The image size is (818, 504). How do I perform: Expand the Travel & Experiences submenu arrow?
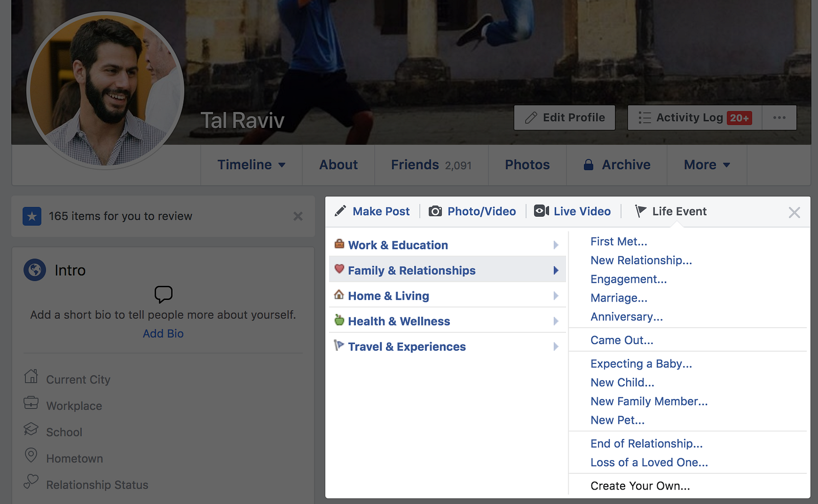(556, 347)
